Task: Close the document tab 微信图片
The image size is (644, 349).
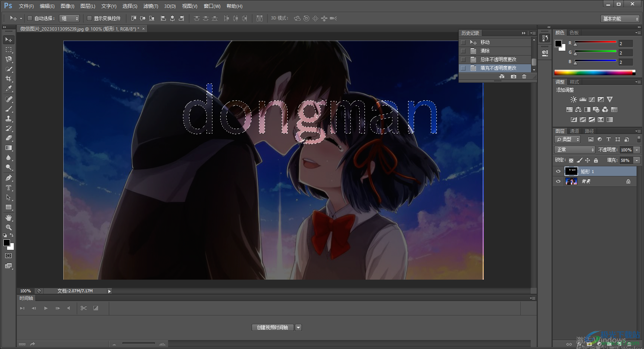Action: (x=143, y=29)
